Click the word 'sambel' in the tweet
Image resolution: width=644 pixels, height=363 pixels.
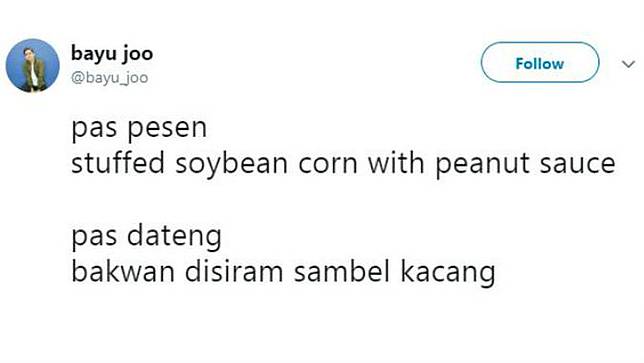[x=342, y=271]
